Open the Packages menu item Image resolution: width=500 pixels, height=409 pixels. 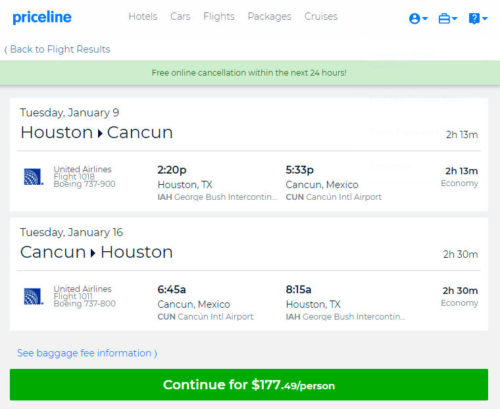click(x=269, y=16)
